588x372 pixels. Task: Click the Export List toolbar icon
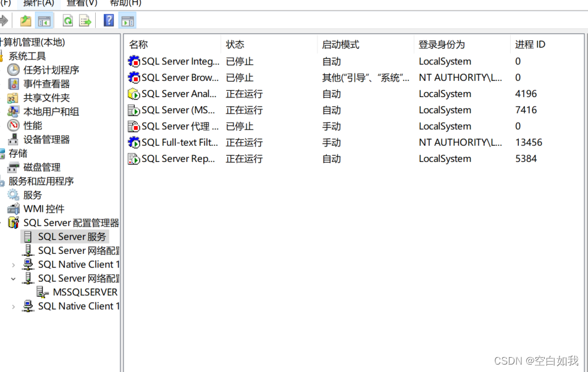tap(85, 20)
